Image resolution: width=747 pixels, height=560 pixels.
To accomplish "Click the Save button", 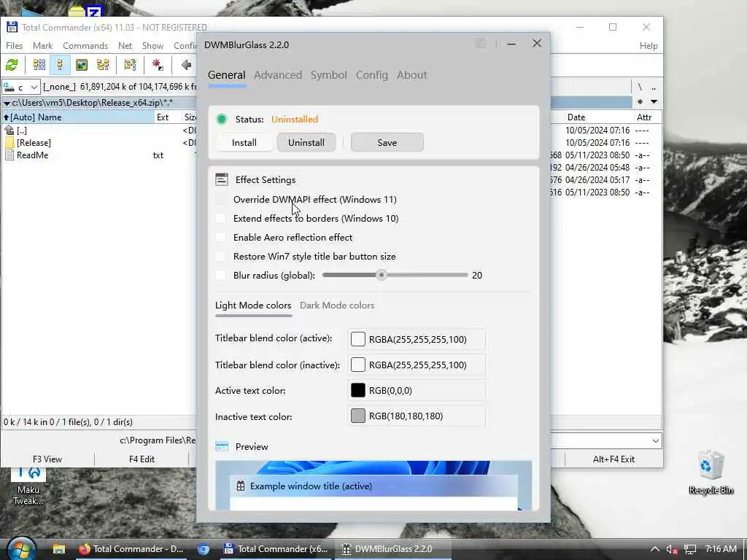I will (387, 142).
